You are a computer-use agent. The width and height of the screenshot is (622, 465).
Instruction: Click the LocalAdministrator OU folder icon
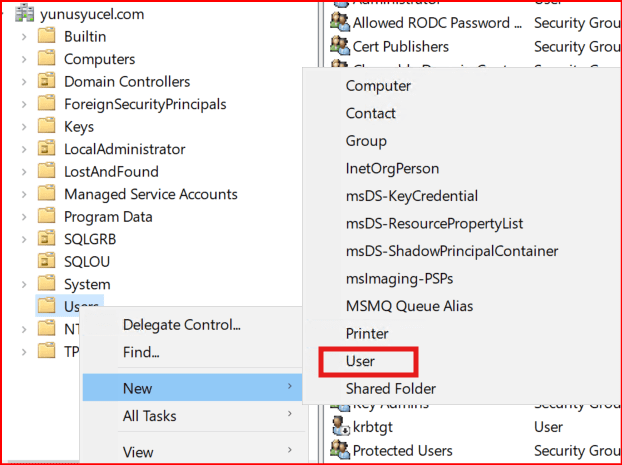point(46,149)
